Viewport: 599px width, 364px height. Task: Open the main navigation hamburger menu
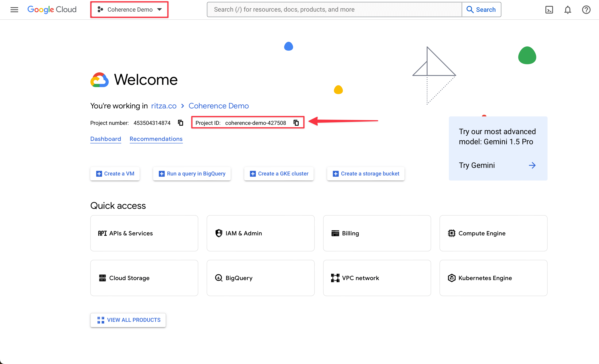coord(14,10)
